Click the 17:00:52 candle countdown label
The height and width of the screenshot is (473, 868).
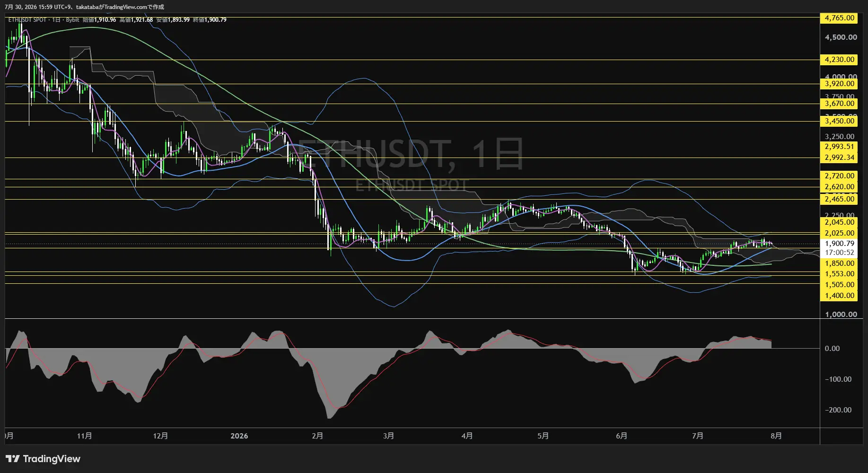tap(839, 253)
